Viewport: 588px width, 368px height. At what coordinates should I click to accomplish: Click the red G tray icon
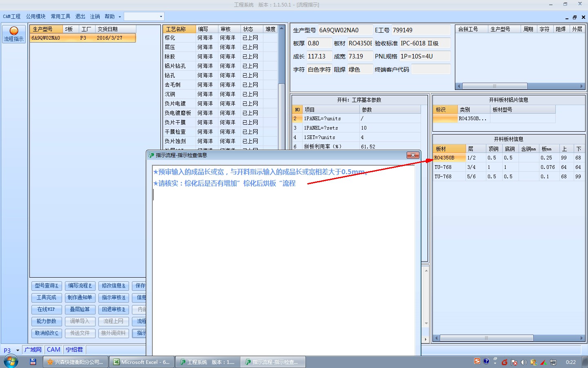[504, 362]
